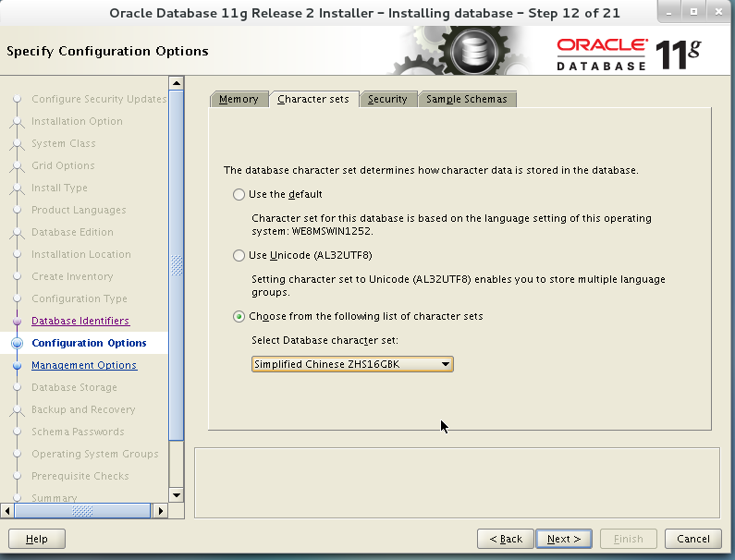The height and width of the screenshot is (560, 735).
Task: Click the steps panel vertical scrollbar thumb
Action: coord(177,265)
